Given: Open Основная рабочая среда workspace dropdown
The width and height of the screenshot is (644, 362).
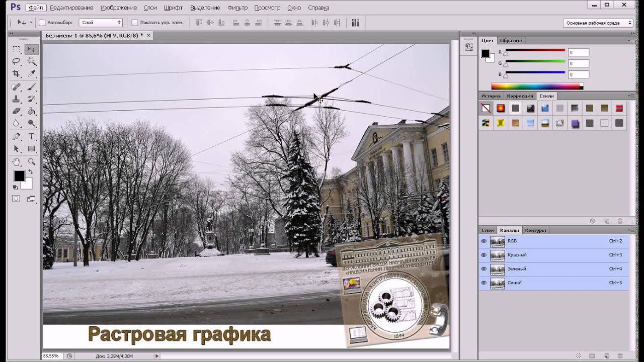Looking at the screenshot, I should (598, 23).
